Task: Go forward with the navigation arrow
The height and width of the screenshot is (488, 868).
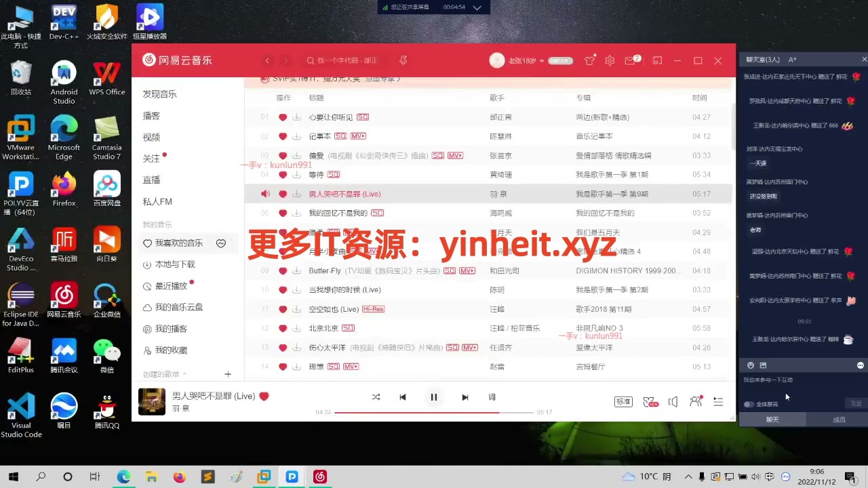Action: pyautogui.click(x=285, y=61)
